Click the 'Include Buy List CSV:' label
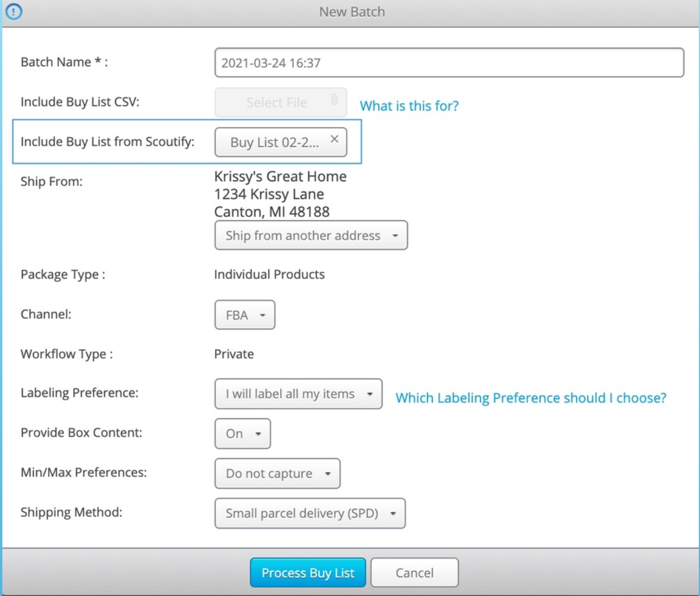The height and width of the screenshot is (596, 700). coord(80,102)
